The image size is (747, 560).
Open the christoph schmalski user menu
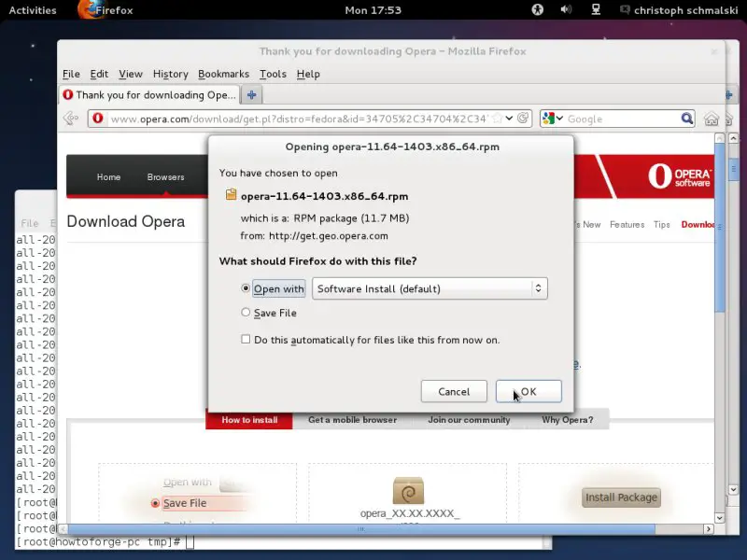pyautogui.click(x=686, y=10)
